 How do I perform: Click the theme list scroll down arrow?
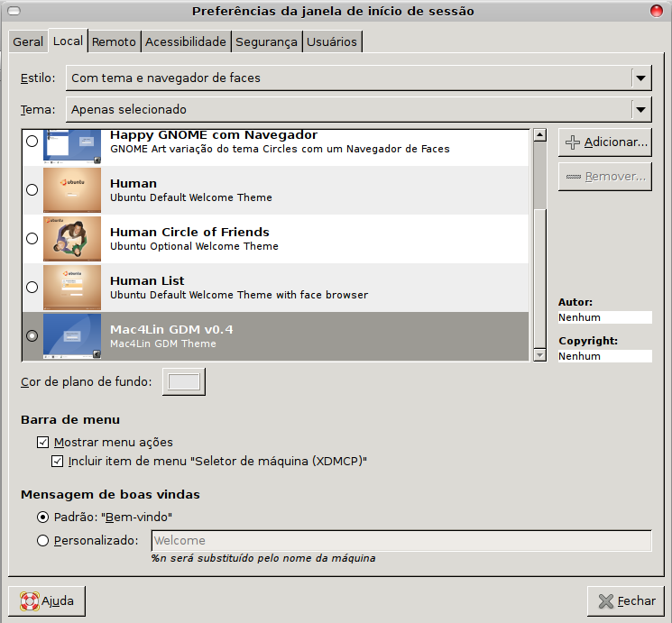540,354
